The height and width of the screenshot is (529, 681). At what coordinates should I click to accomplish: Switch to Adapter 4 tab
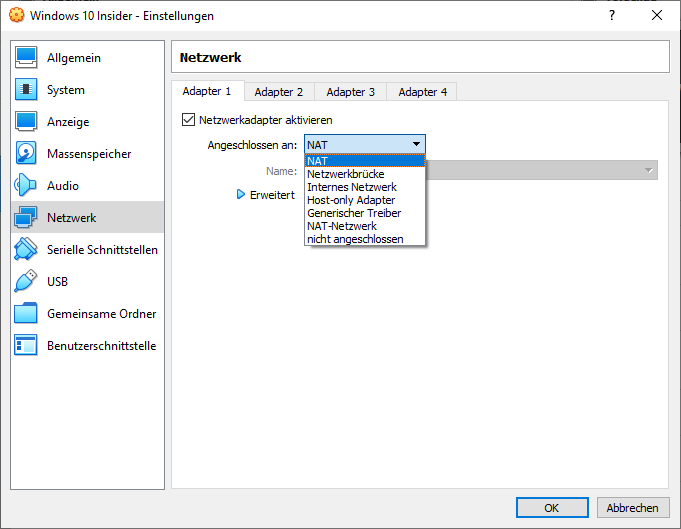coord(423,92)
